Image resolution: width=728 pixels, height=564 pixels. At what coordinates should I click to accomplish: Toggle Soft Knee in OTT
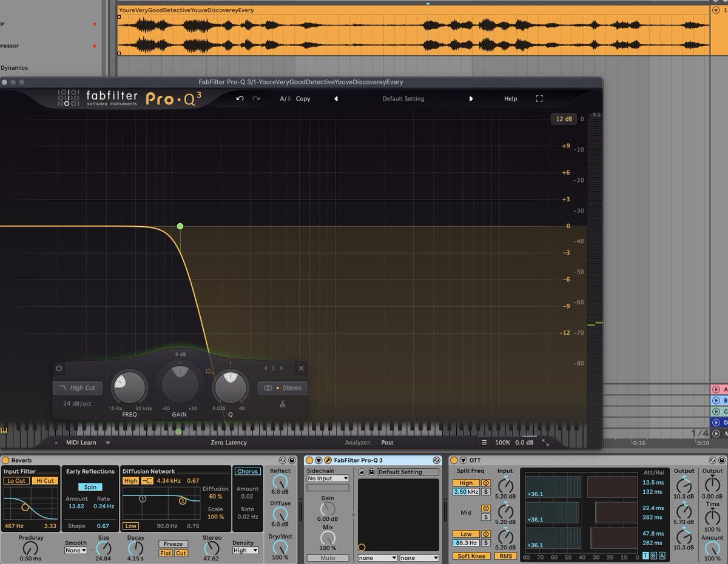point(472,556)
